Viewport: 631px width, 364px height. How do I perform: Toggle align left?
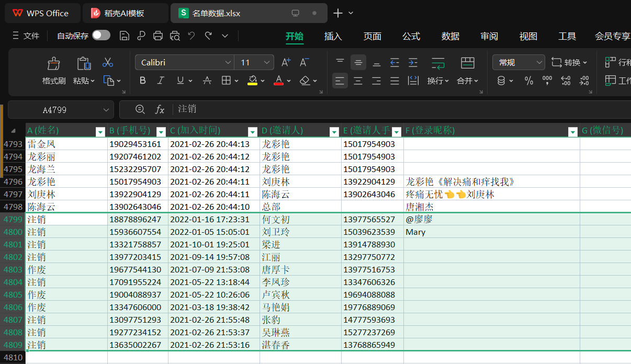tap(340, 81)
